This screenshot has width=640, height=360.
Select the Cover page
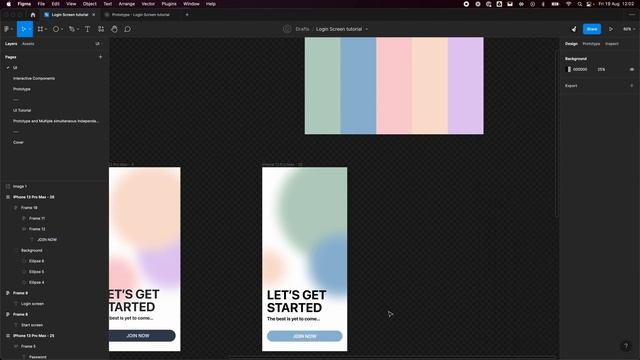pyautogui.click(x=18, y=142)
